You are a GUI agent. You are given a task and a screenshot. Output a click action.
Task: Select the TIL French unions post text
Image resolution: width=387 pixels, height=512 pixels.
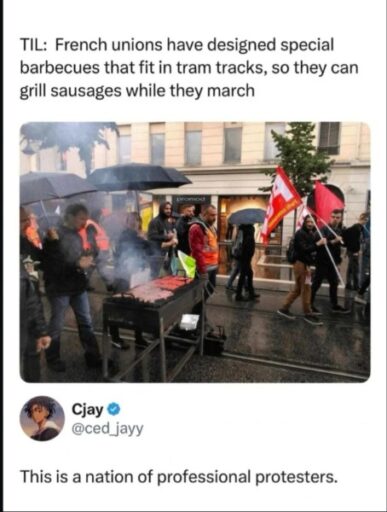tap(189, 68)
